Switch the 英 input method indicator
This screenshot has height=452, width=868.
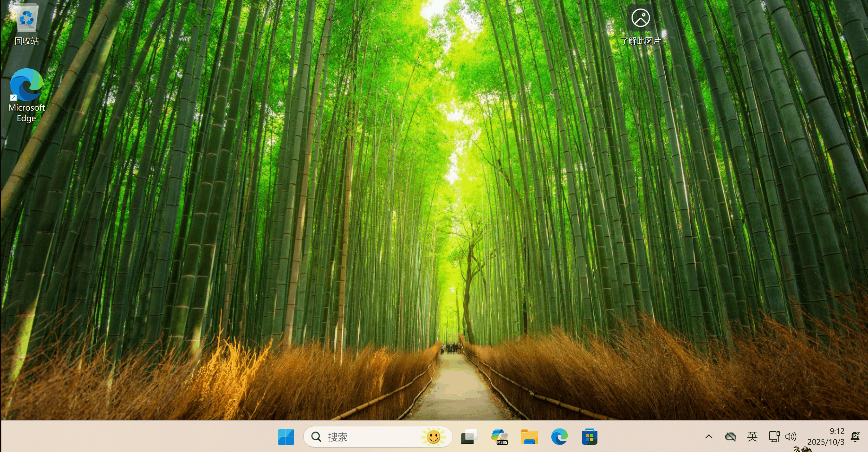click(x=752, y=437)
